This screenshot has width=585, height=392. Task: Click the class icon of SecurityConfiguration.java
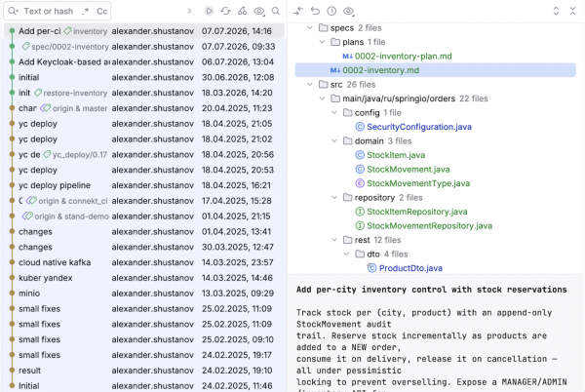360,127
